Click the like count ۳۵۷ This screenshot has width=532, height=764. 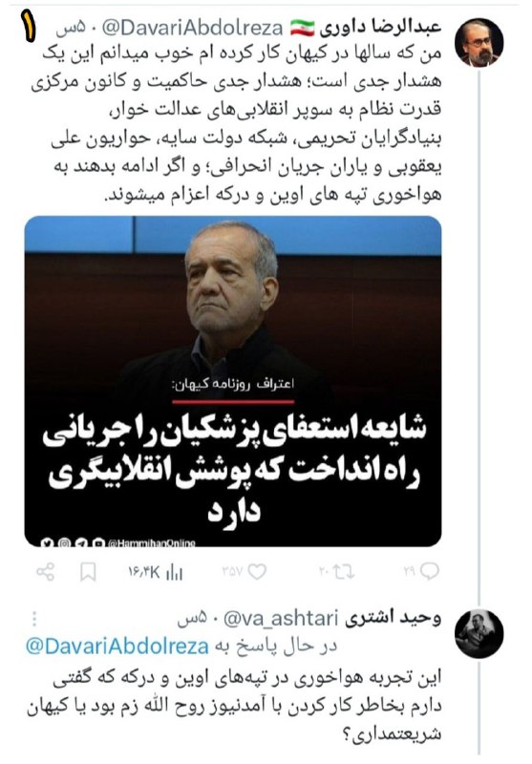click(x=233, y=571)
